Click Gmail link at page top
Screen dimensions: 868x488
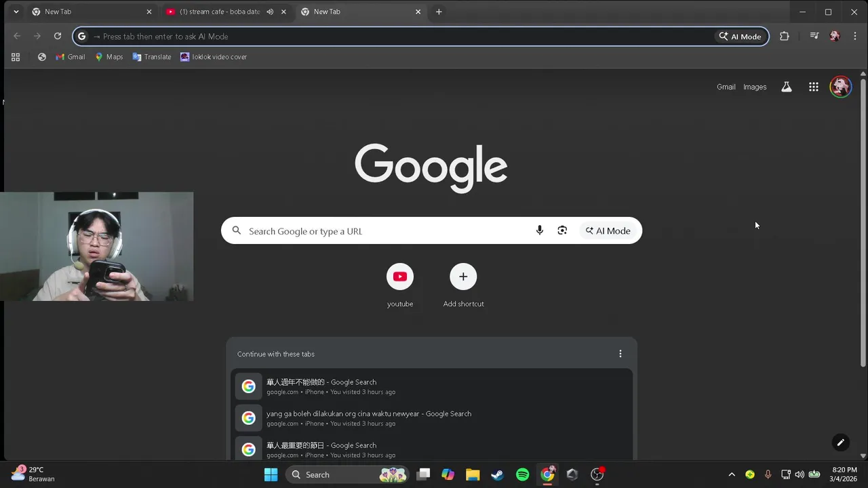pyautogui.click(x=726, y=87)
